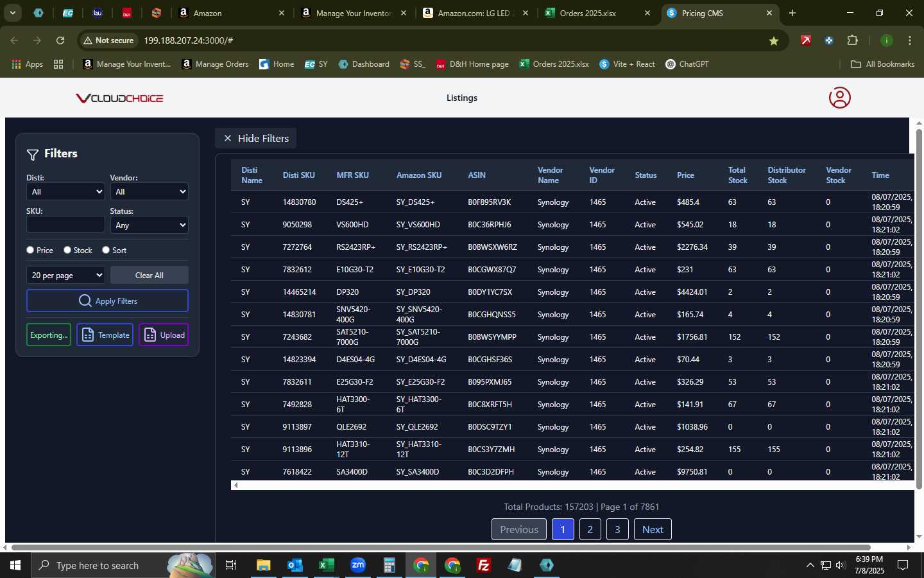Switch to the Orders 2025.xlsx tab
The width and height of the screenshot is (924, 578).
click(x=597, y=13)
